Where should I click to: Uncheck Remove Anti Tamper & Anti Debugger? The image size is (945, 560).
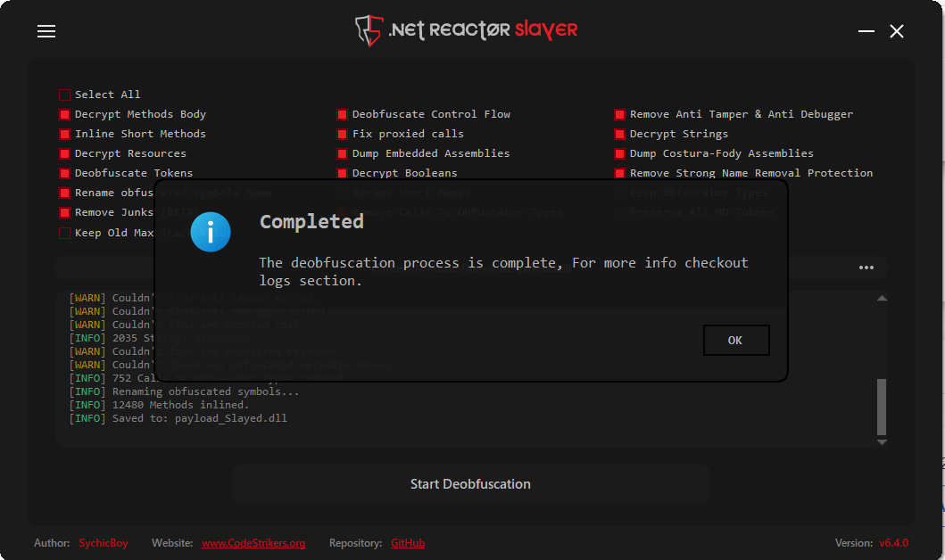pos(619,114)
